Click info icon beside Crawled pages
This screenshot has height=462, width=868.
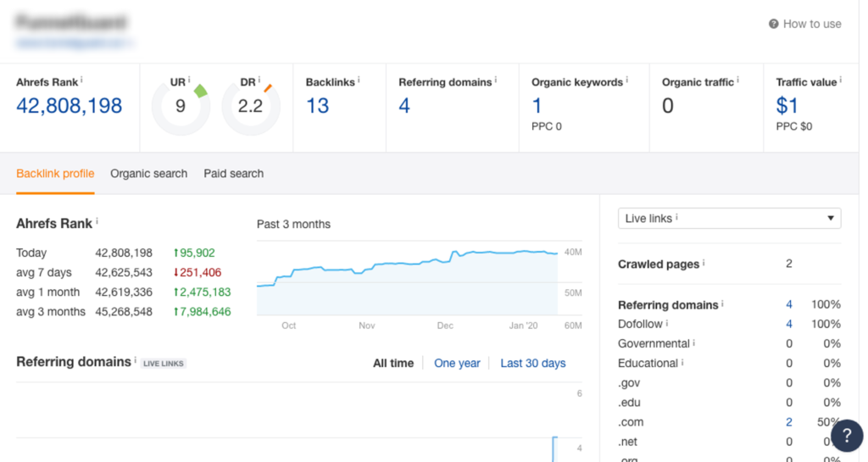pyautogui.click(x=704, y=263)
